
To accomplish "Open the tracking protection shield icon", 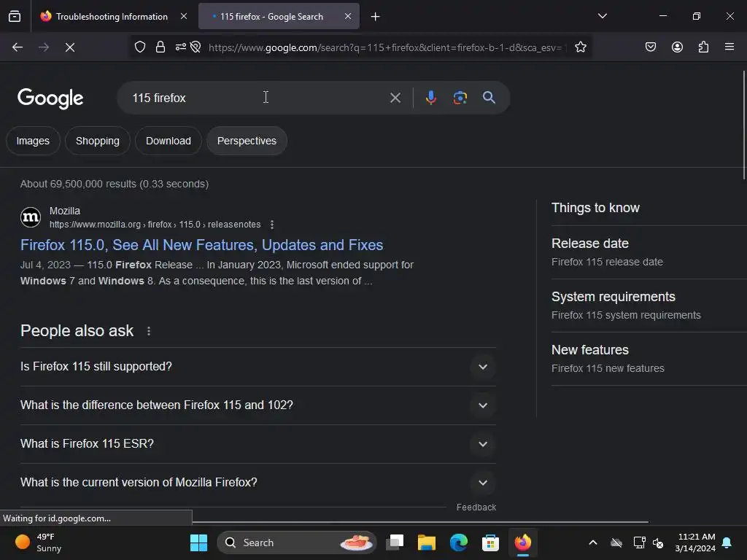I will [x=139, y=47].
